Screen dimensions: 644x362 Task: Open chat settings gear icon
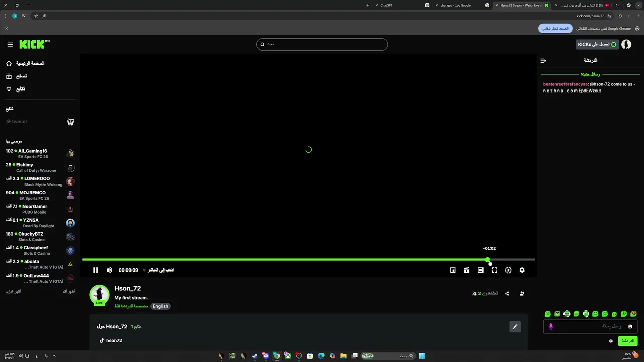(611, 341)
